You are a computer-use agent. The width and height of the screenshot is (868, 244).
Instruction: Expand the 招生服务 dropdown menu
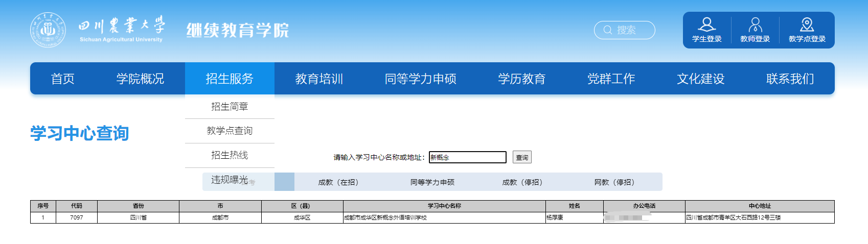pyautogui.click(x=230, y=79)
